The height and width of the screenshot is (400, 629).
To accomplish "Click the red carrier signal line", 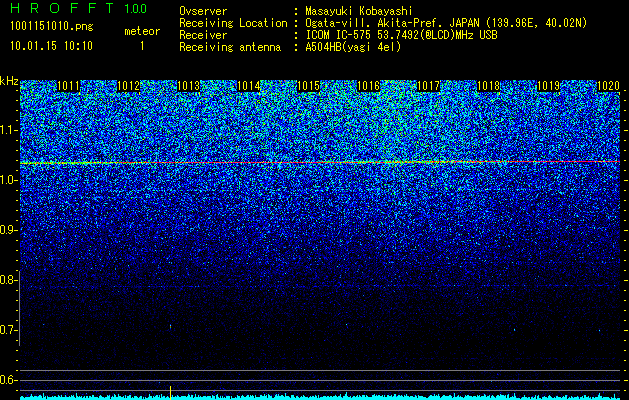I will pyautogui.click(x=320, y=162).
